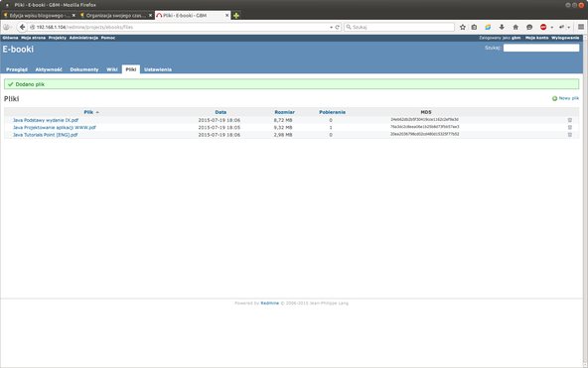This screenshot has height=368, width=588.
Task: Click the colorful extension icon in toolbar
Action: tap(488, 27)
